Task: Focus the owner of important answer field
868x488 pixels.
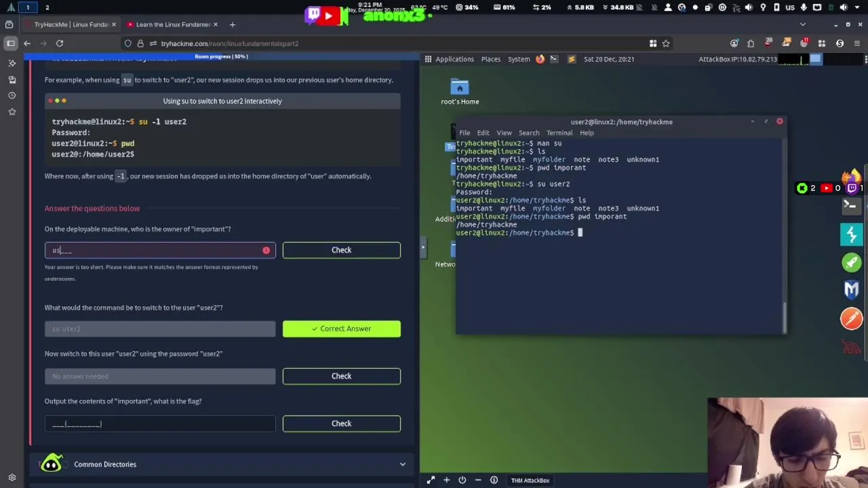Action: pyautogui.click(x=160, y=251)
